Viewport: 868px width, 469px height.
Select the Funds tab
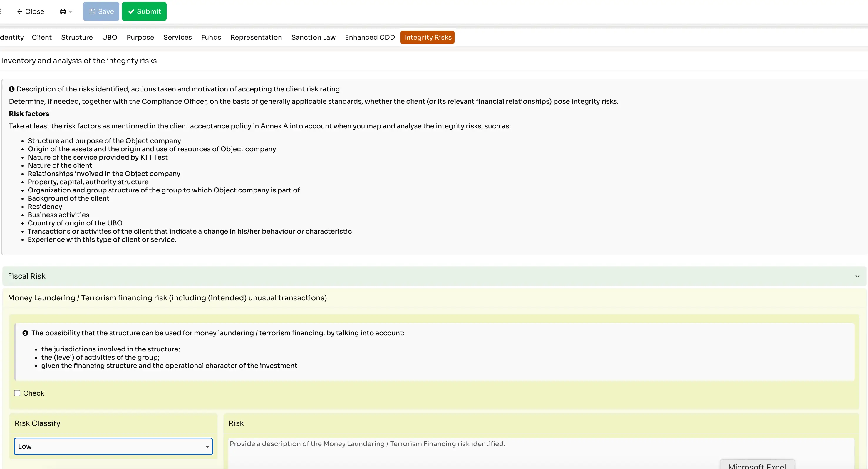coord(211,37)
